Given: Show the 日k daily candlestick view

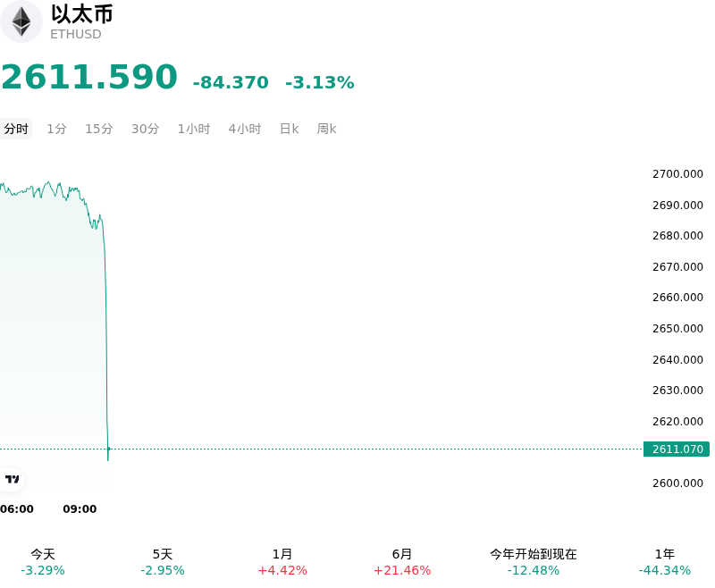Looking at the screenshot, I should (x=289, y=129).
